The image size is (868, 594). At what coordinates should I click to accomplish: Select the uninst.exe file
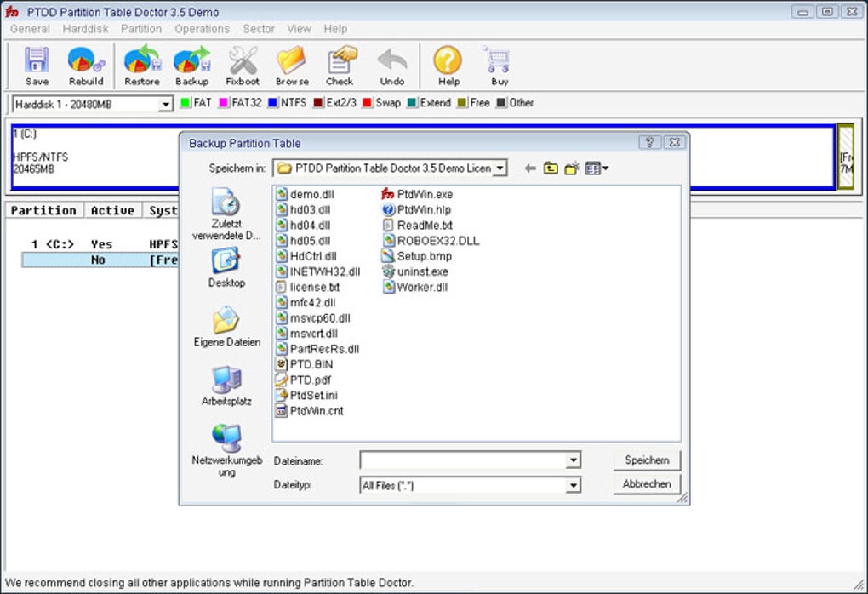tap(415, 271)
